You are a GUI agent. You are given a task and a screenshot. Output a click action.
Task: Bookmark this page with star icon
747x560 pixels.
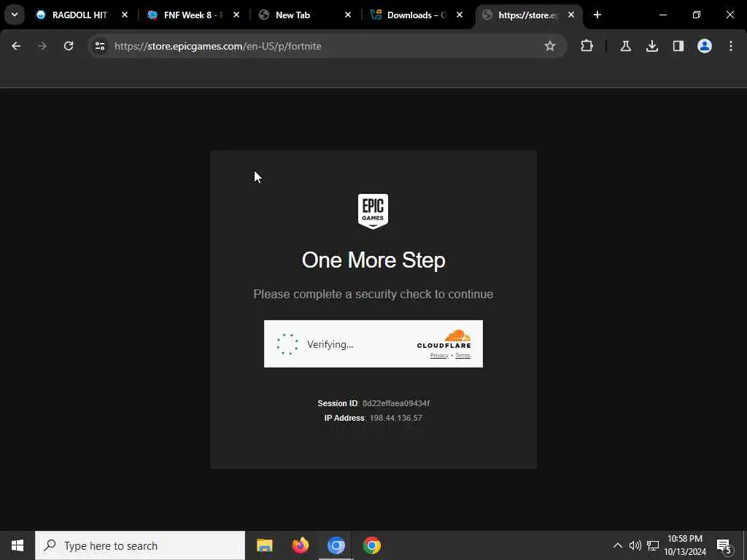(550, 46)
